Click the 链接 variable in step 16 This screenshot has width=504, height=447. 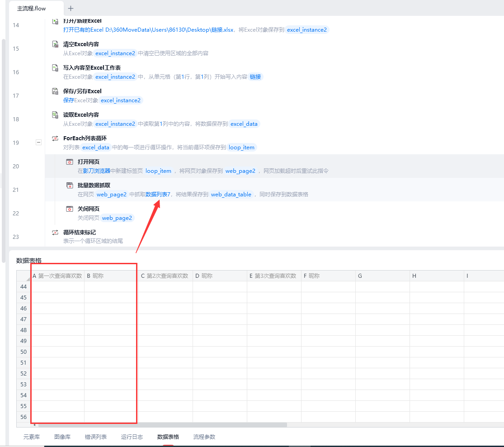pyautogui.click(x=255, y=77)
